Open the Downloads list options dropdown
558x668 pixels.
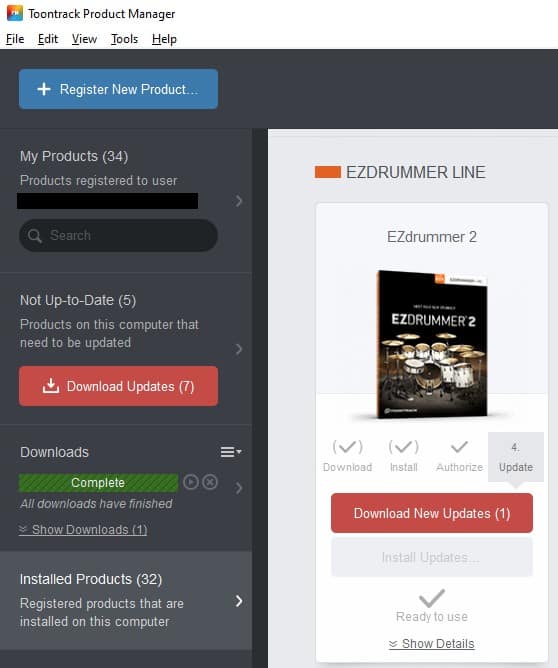point(231,452)
